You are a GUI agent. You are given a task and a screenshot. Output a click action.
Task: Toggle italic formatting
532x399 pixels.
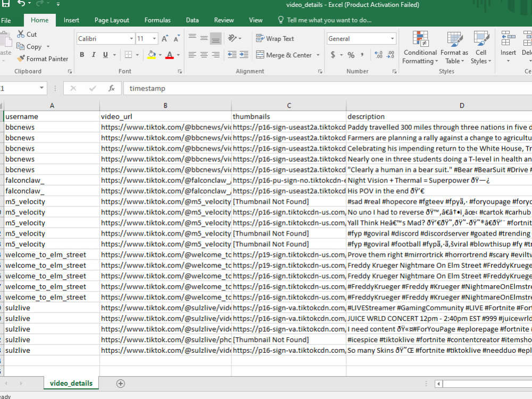point(94,55)
